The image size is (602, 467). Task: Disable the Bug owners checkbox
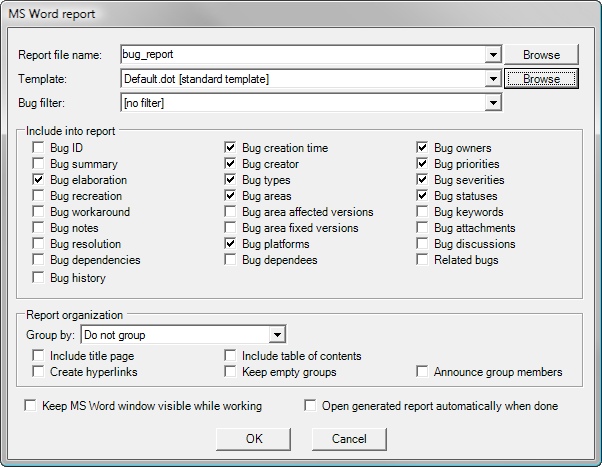[424, 148]
